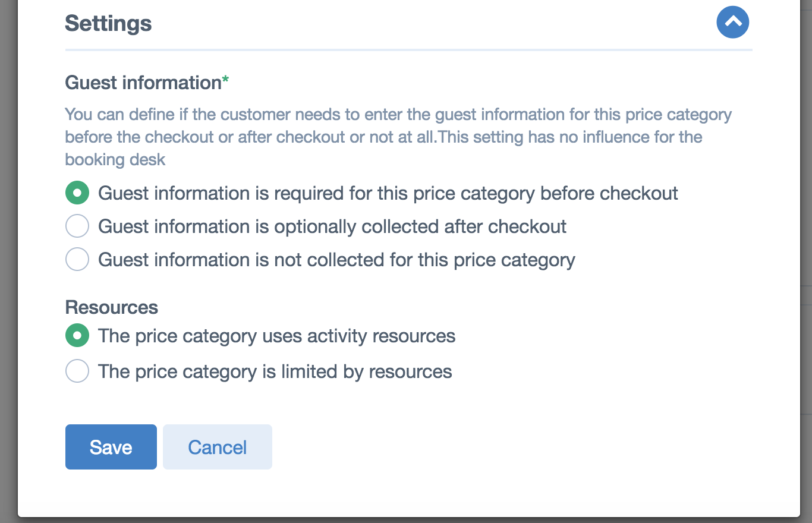Click the grey guest information help description
Screen dimensions: 812x523
tap(398, 137)
